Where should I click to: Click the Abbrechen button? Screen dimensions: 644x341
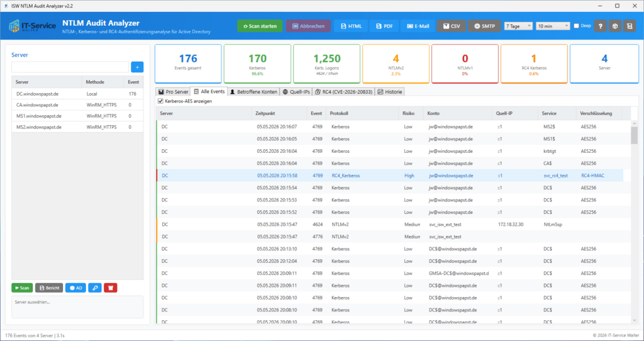pyautogui.click(x=308, y=26)
